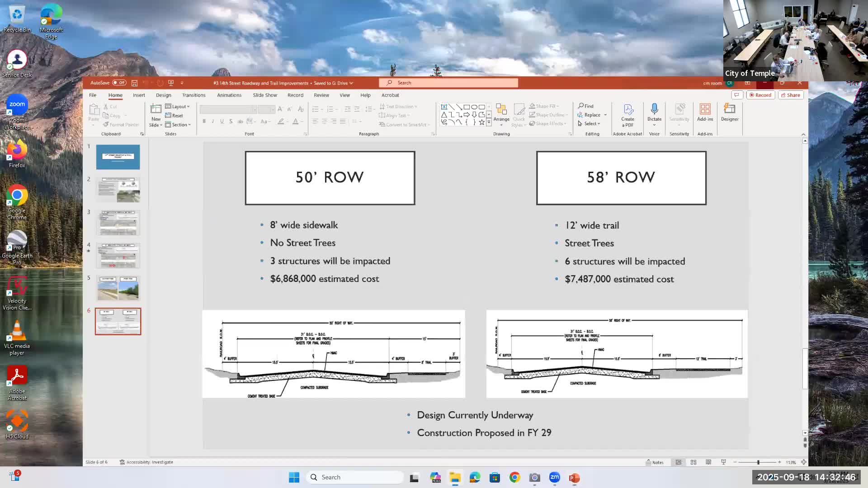This screenshot has width=868, height=488.
Task: Click the Save icon in title bar
Action: [134, 83]
